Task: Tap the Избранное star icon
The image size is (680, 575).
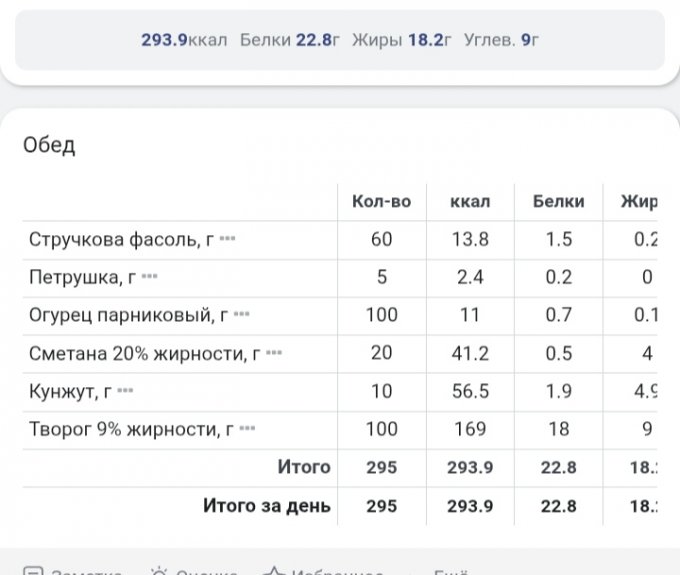Action: pos(274,570)
